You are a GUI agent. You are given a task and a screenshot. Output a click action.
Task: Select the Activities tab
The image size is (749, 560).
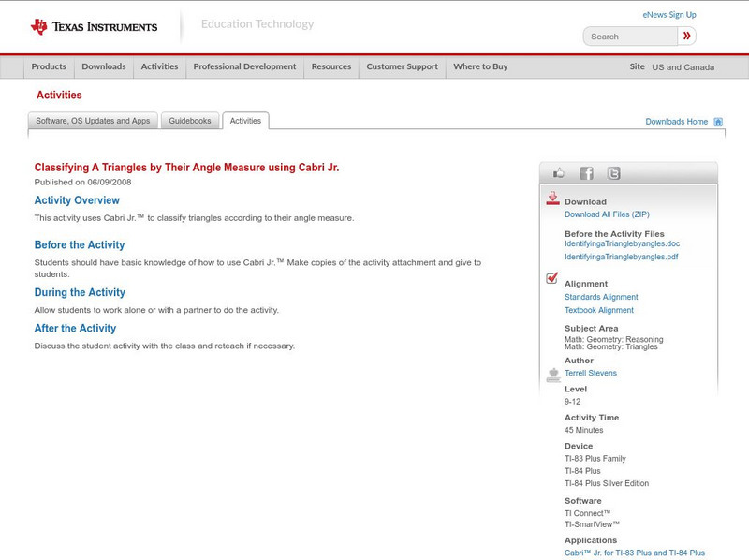coord(245,121)
